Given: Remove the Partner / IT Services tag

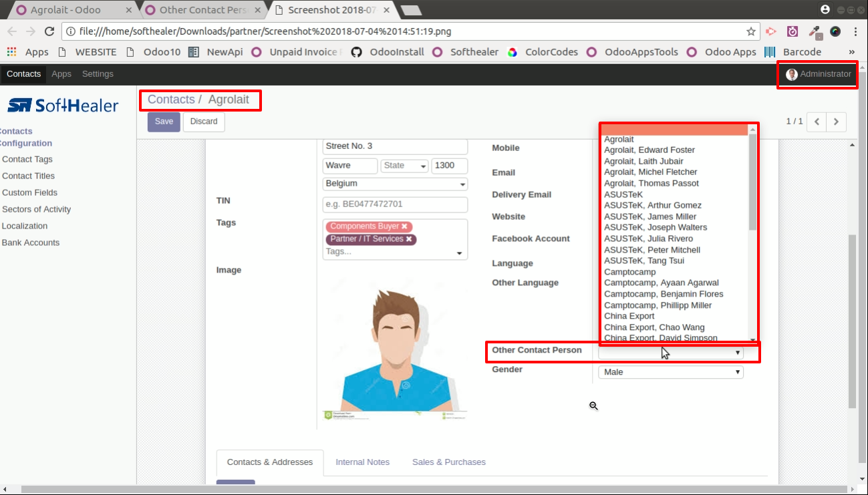Looking at the screenshot, I should pos(409,239).
